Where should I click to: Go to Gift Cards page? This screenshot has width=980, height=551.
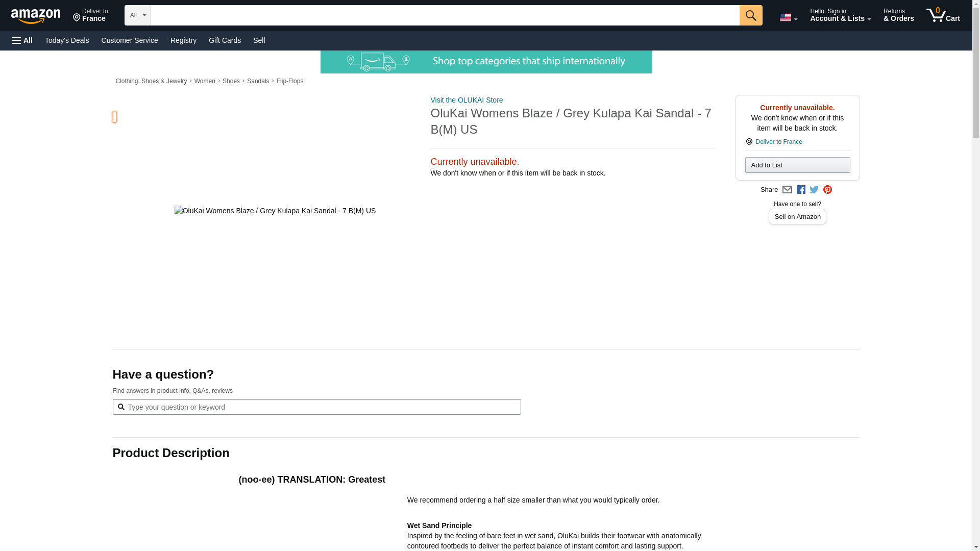coord(225,40)
